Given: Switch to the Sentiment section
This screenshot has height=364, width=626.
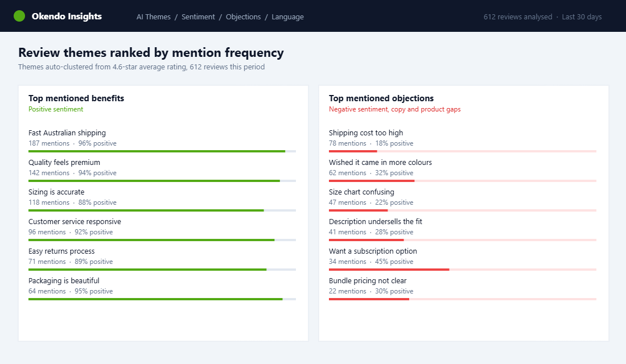Looking at the screenshot, I should point(198,16).
